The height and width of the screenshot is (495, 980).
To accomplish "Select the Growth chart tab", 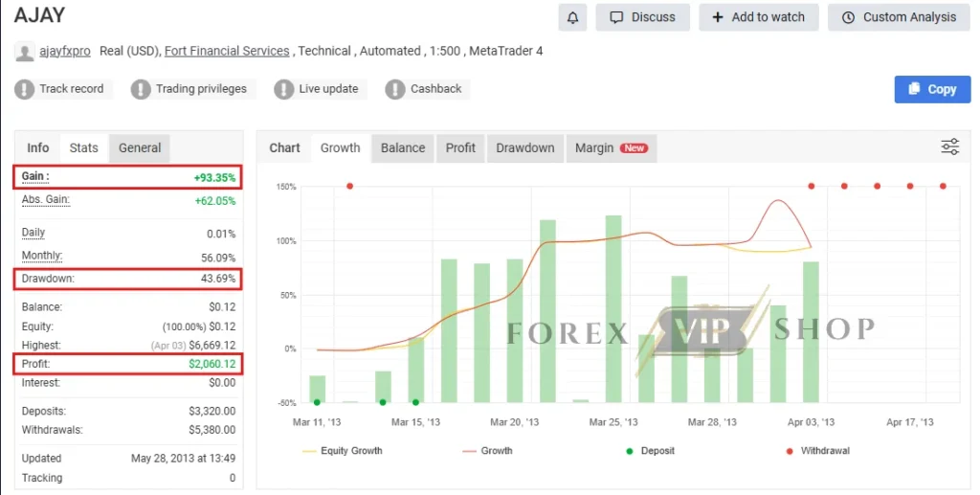I will tap(340, 148).
